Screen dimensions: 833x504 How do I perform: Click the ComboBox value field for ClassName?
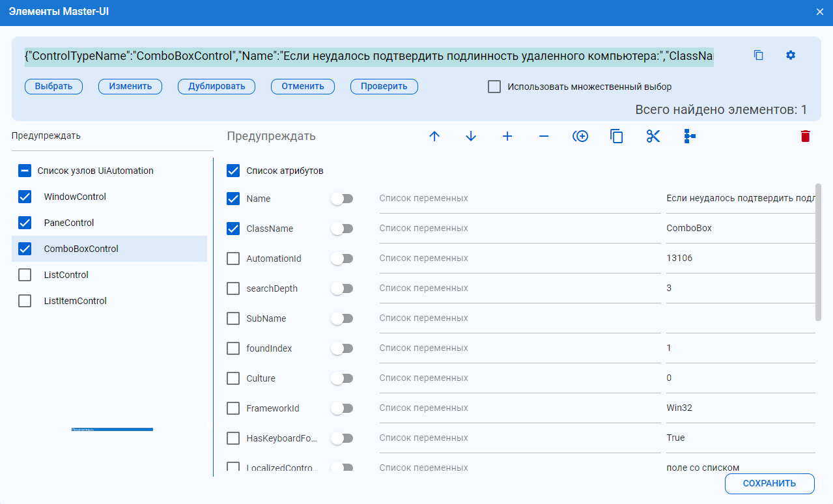(739, 229)
